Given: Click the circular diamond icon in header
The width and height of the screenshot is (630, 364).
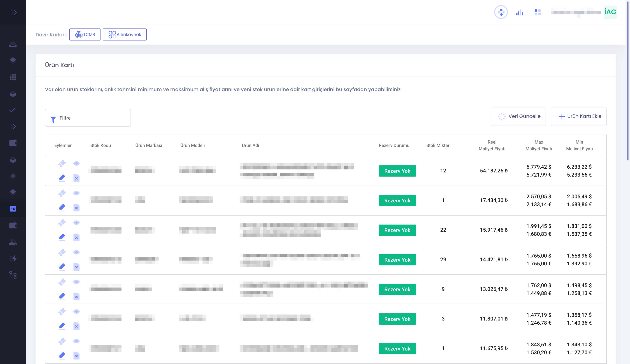Looking at the screenshot, I should (501, 12).
